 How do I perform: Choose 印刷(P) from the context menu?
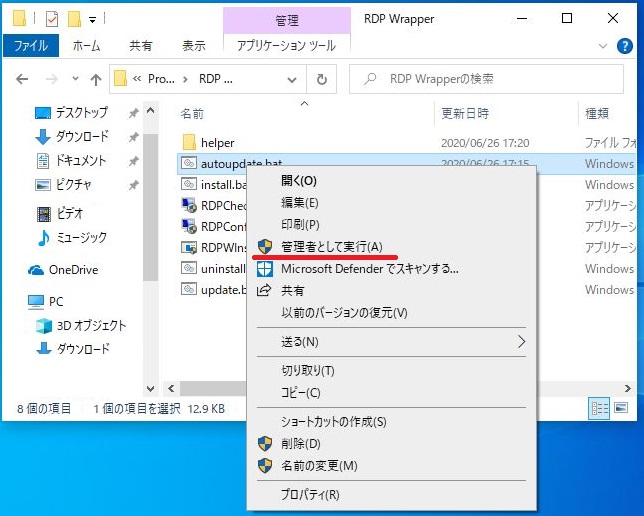pos(391,225)
